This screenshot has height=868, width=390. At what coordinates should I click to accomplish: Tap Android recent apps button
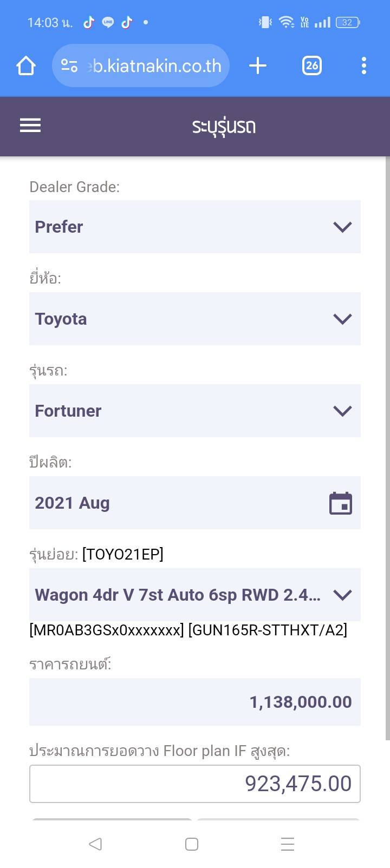coord(288,844)
